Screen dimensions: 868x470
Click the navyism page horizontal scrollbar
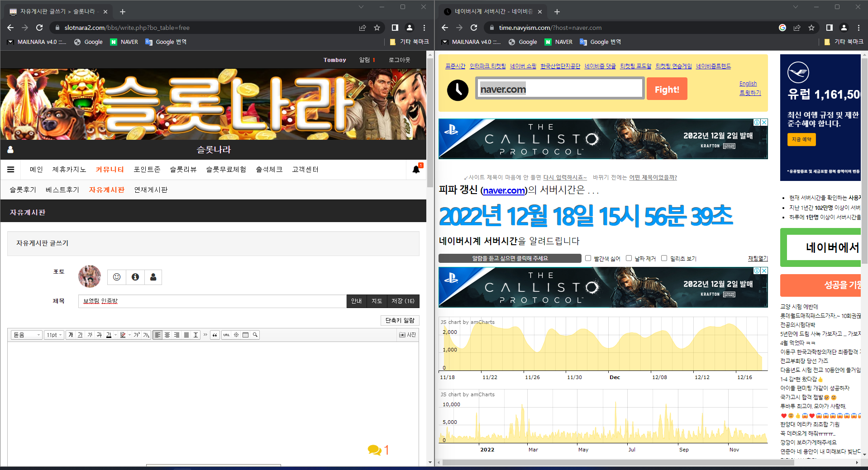pyautogui.click(x=618, y=462)
